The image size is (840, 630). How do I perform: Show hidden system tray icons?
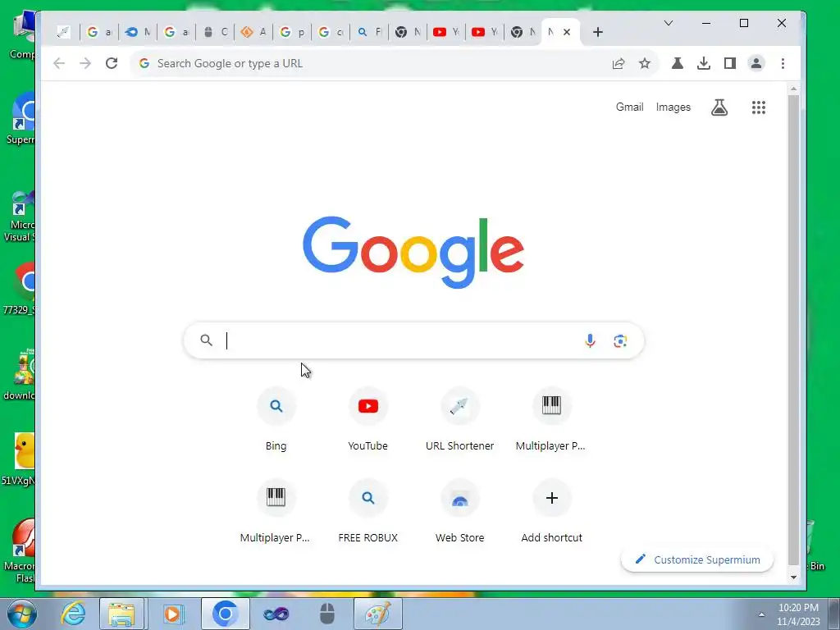pyautogui.click(x=761, y=614)
